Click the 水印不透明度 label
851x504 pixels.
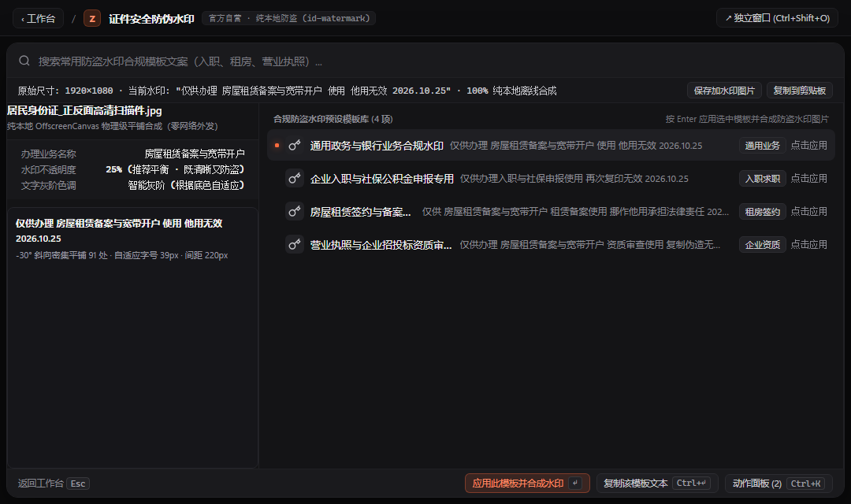coord(48,169)
